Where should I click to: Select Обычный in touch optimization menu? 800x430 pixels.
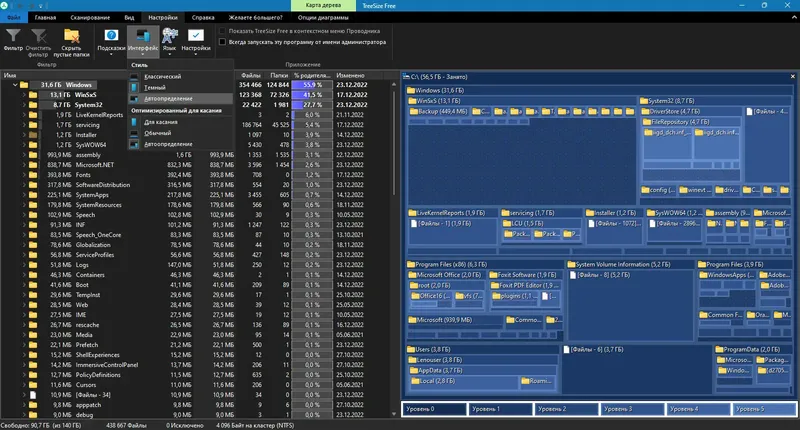click(x=181, y=133)
